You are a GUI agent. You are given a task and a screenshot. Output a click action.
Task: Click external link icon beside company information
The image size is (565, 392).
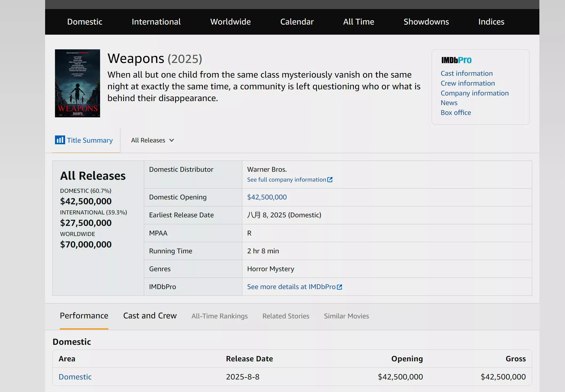pyautogui.click(x=330, y=180)
